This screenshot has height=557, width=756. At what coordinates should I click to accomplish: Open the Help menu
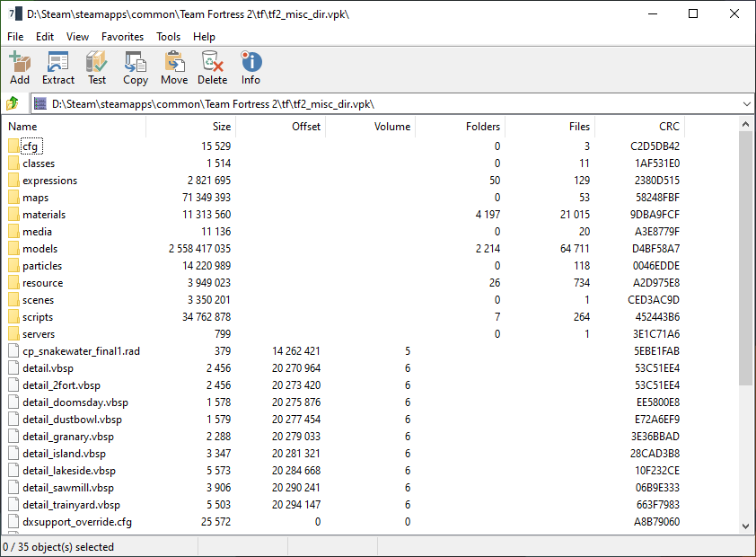click(x=204, y=37)
